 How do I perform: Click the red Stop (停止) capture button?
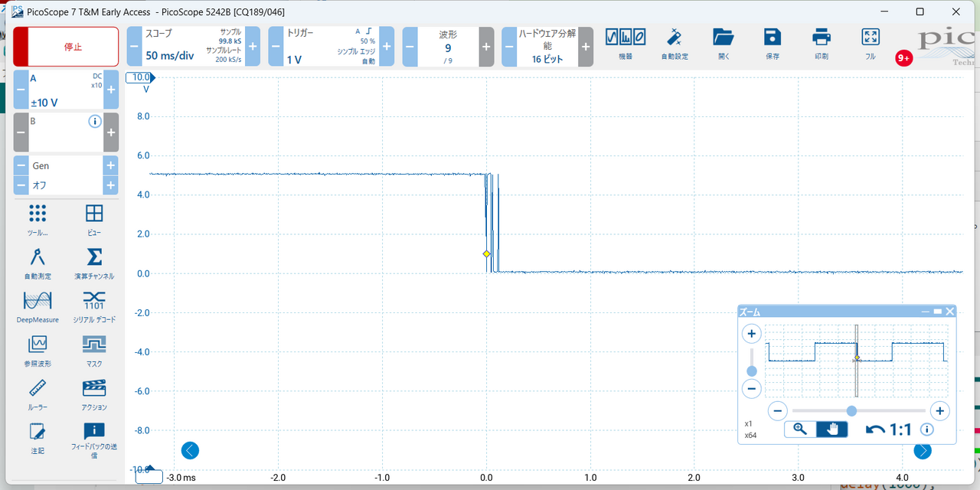tap(66, 47)
